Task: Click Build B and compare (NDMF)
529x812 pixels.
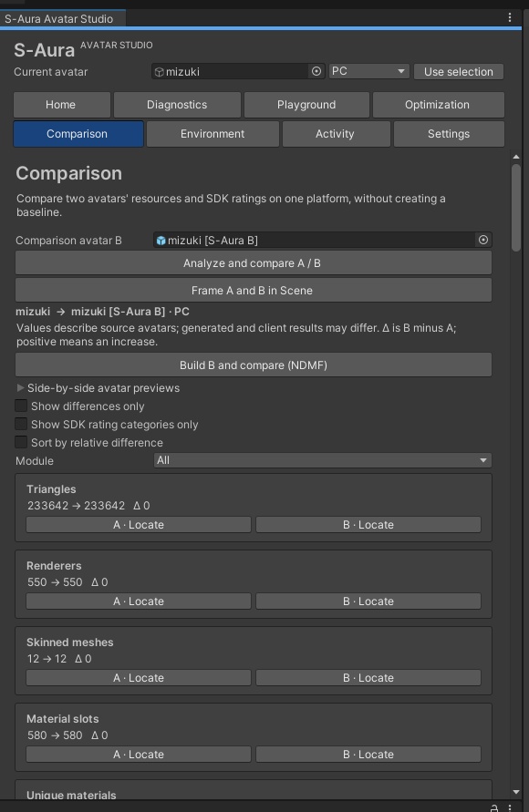Action: point(254,365)
